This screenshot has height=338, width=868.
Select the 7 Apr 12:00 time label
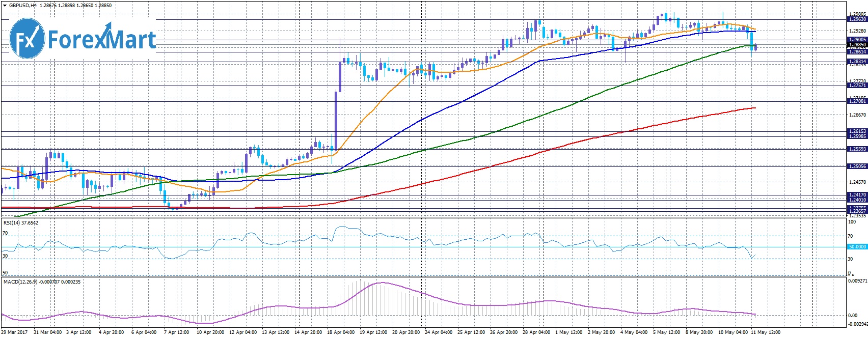pyautogui.click(x=177, y=332)
